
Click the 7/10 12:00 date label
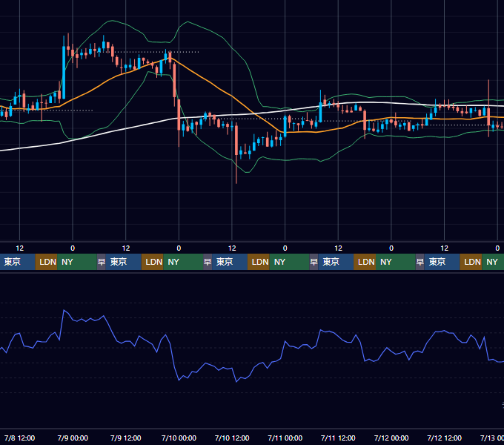pyautogui.click(x=232, y=438)
